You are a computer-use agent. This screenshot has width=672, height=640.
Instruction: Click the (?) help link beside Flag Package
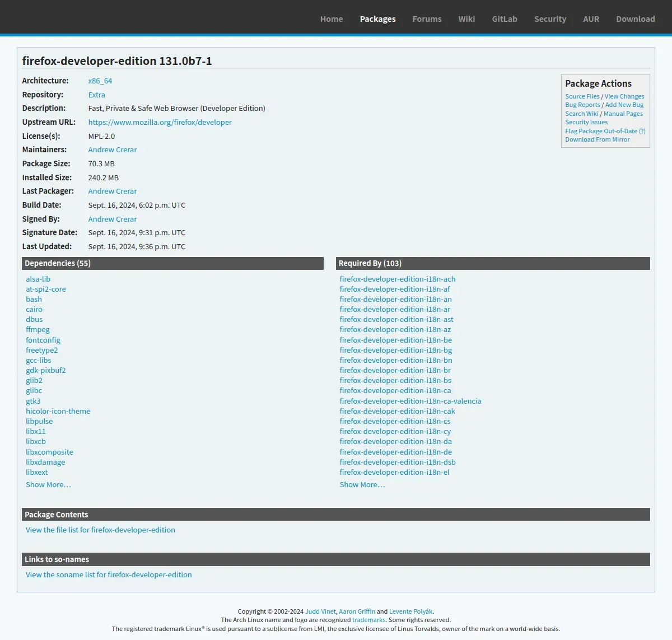(x=642, y=131)
